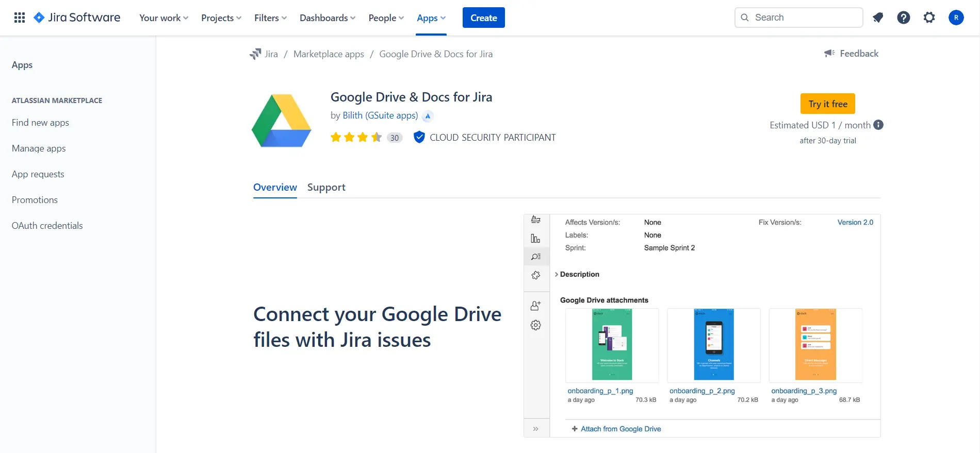Click the star rating icons
Screen dimensions: 980x453
356,137
